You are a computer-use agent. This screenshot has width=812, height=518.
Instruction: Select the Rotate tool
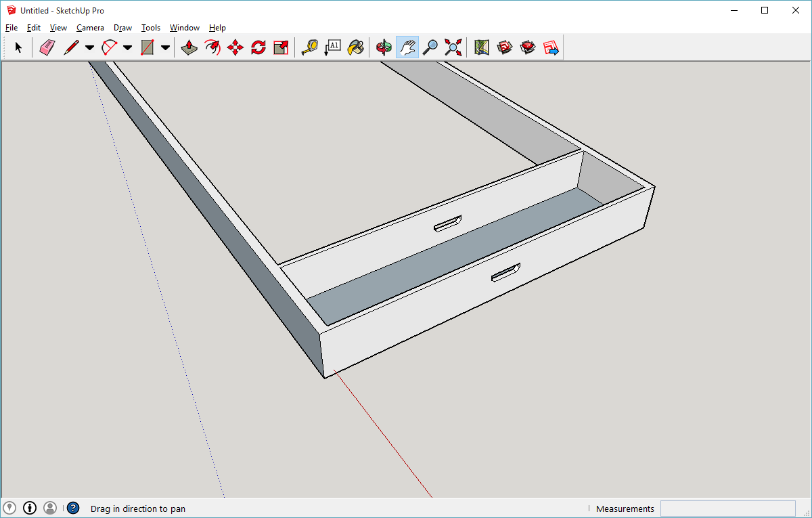(258, 47)
